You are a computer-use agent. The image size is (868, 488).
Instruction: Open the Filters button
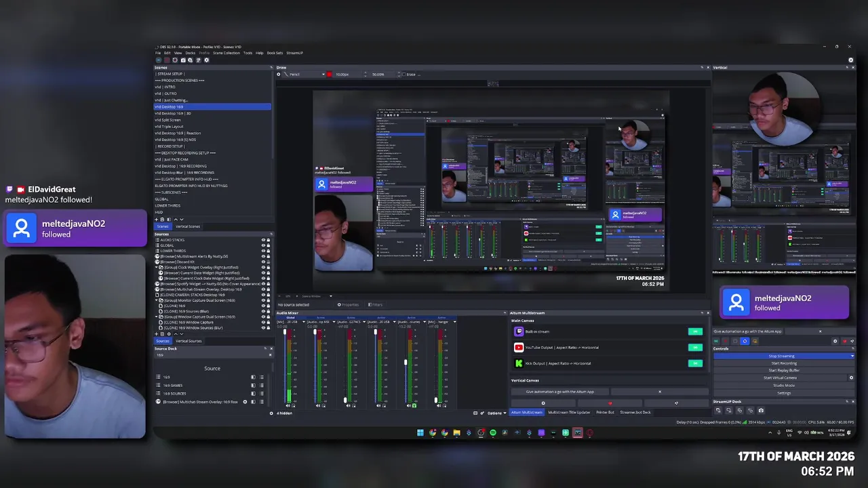[x=375, y=305]
